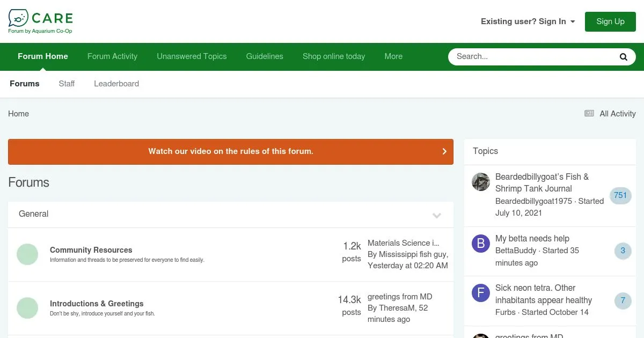Collapse the General forums category
The width and height of the screenshot is (644, 338).
coord(436,215)
